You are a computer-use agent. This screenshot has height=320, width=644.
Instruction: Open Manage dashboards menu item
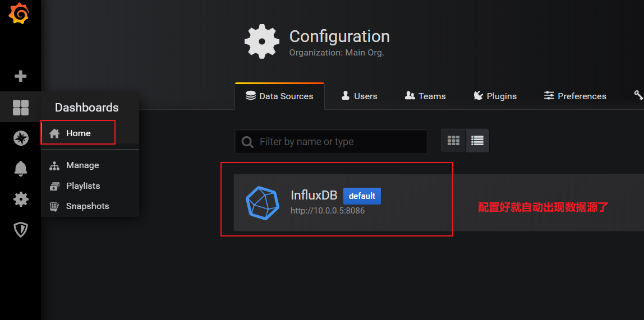click(x=82, y=165)
